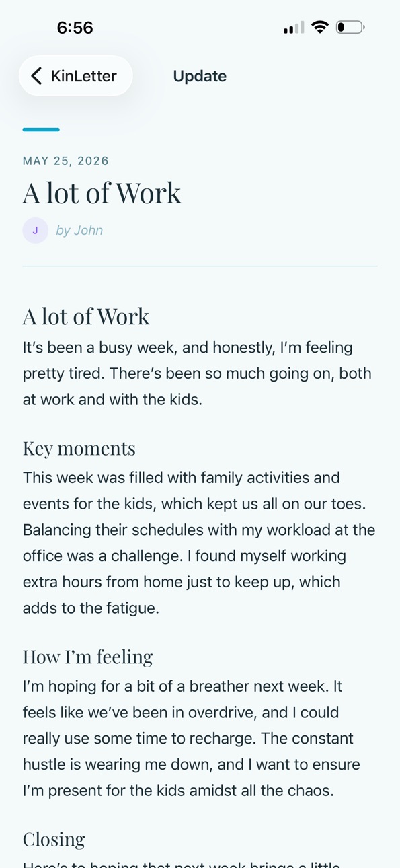
Task: Go back to KinLetter
Action: coord(75,76)
